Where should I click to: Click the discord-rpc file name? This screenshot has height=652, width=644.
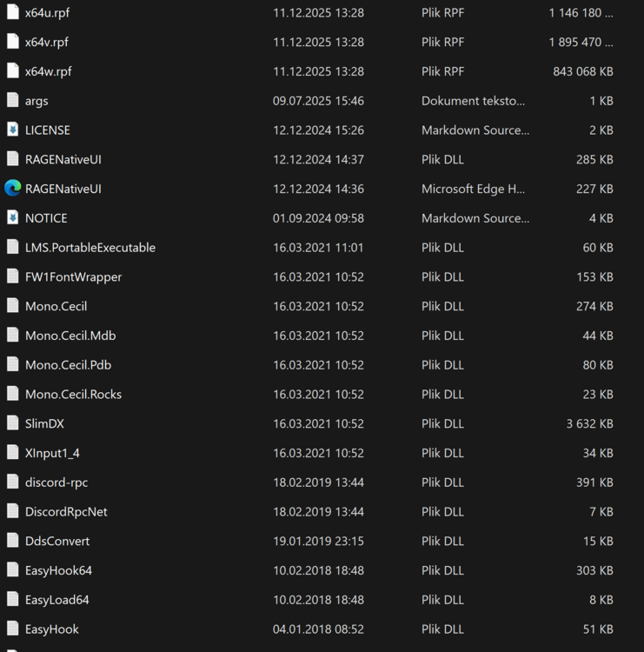(56, 482)
